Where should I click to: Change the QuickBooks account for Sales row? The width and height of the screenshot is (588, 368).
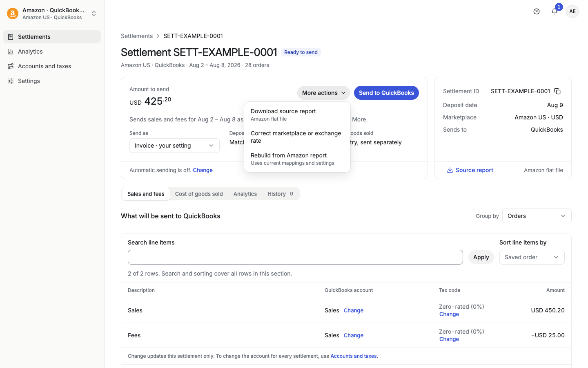(354, 310)
